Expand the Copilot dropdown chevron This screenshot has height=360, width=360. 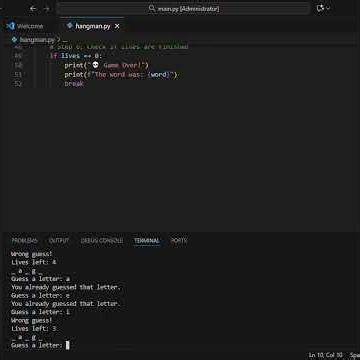[328, 8]
